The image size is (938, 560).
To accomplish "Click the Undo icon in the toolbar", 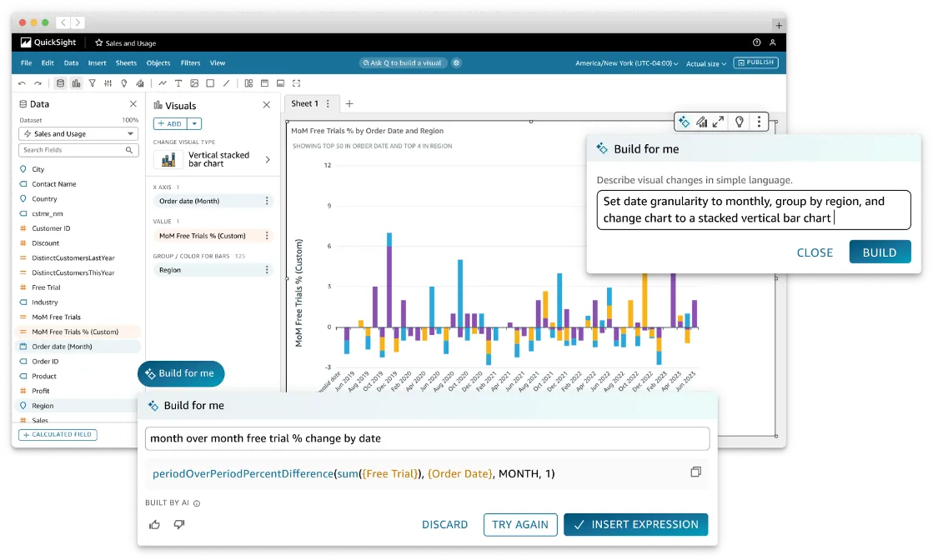I will click(x=23, y=82).
